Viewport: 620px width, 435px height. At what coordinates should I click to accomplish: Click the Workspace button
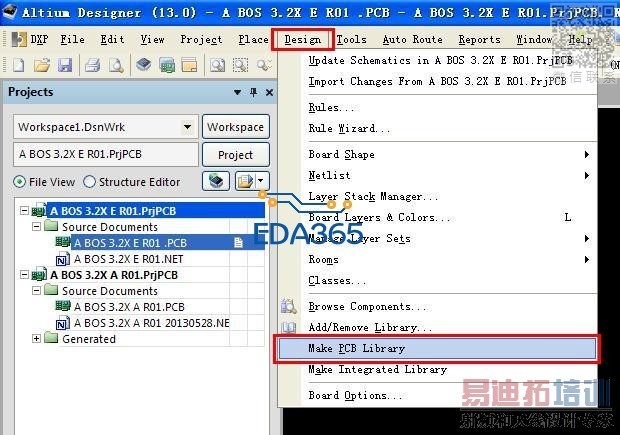[x=236, y=127]
